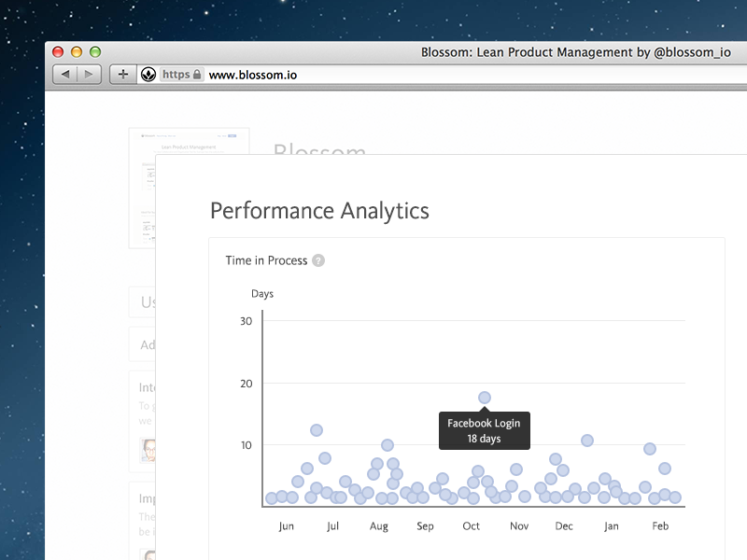Select the highest data point in February

[x=650, y=449]
